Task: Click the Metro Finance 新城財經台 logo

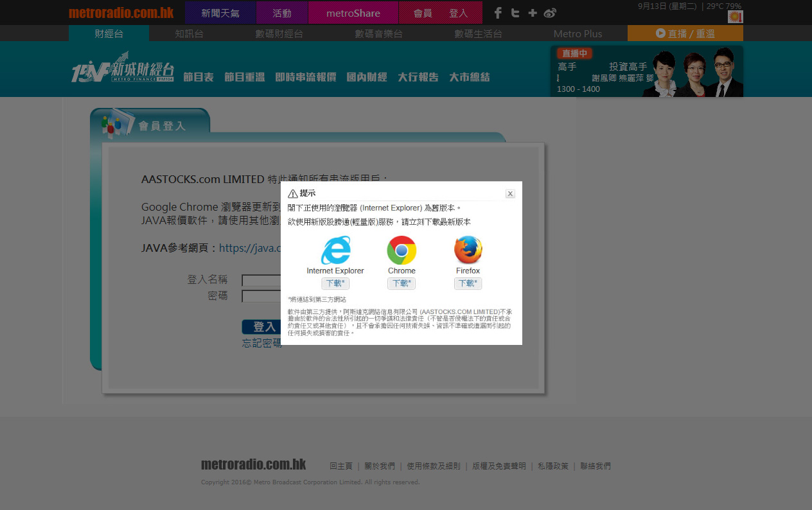Action: (x=123, y=69)
